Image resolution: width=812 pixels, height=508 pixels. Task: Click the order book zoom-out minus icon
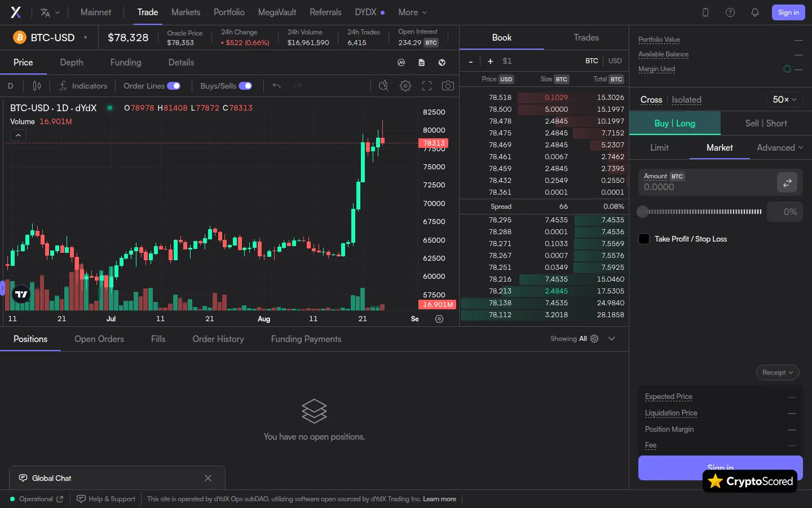pos(471,61)
